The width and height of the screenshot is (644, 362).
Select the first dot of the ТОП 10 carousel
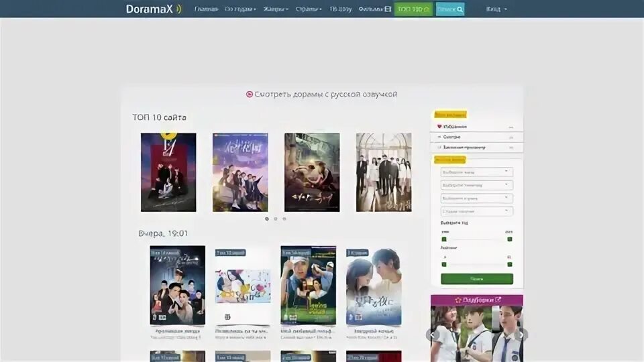click(267, 219)
